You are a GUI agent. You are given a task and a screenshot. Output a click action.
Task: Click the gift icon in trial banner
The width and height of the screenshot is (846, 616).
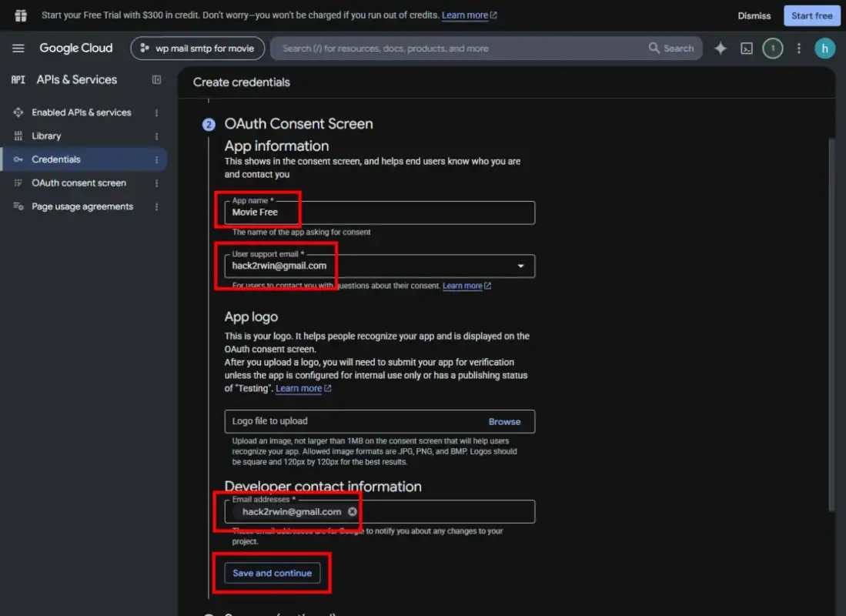[21, 15]
